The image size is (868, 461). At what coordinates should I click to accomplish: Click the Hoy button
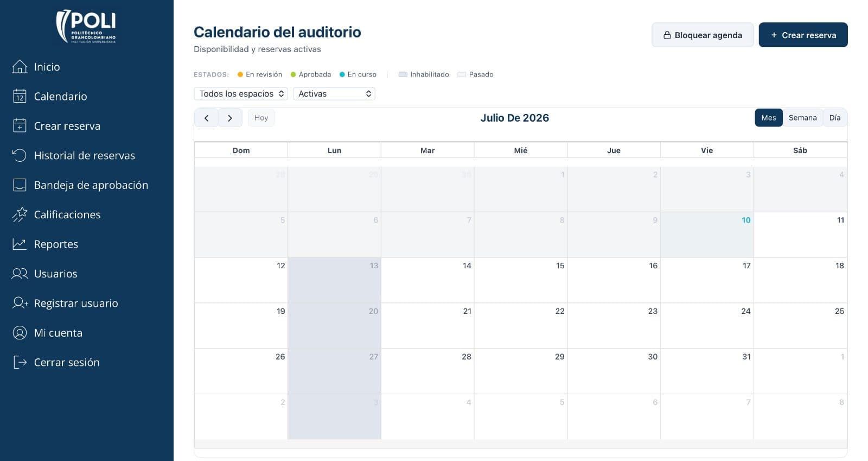point(261,118)
